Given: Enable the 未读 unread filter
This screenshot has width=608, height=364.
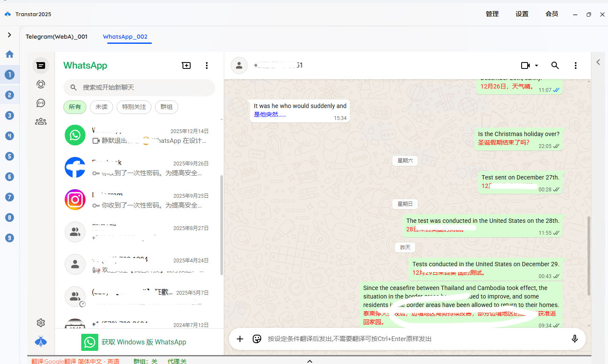Looking at the screenshot, I should click(x=101, y=107).
